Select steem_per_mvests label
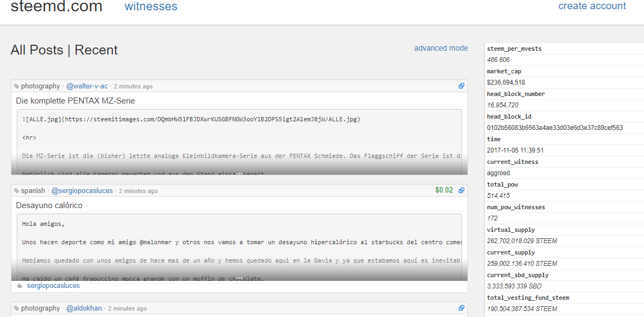 point(514,49)
